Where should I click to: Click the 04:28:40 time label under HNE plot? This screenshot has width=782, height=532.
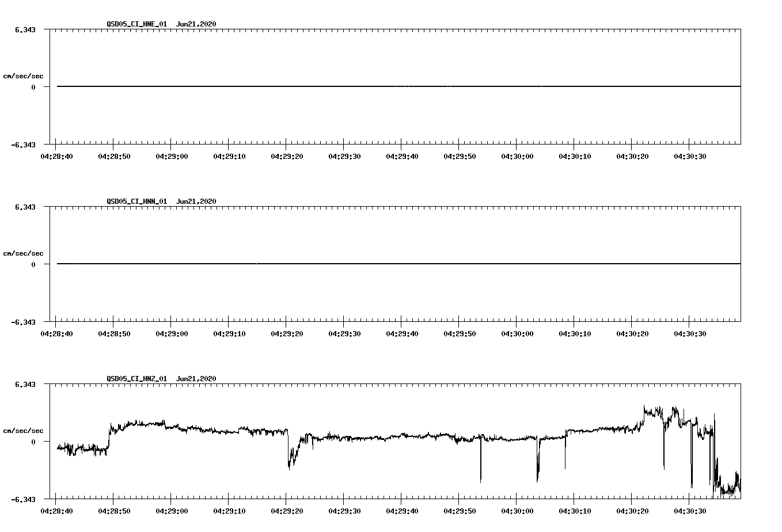tap(56, 157)
